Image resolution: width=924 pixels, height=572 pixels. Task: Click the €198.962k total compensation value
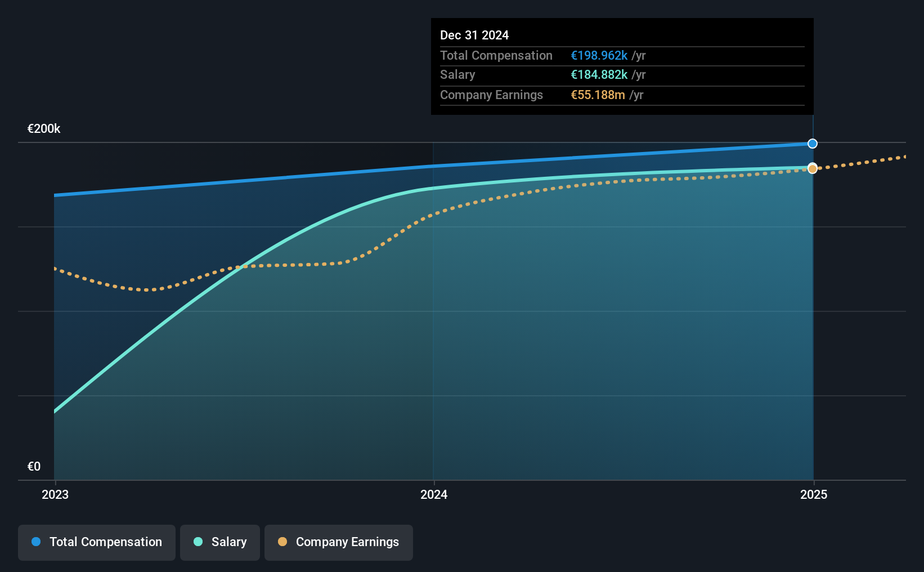[x=599, y=55]
